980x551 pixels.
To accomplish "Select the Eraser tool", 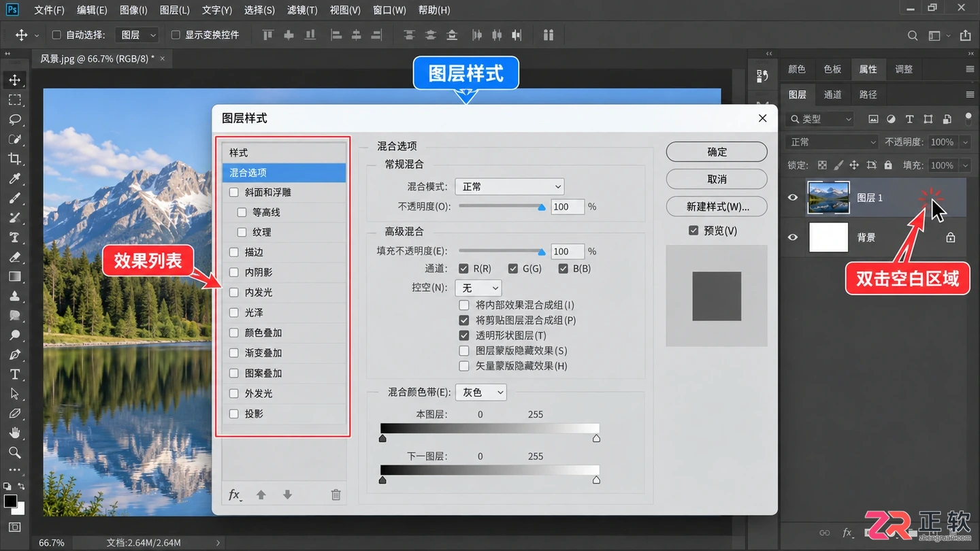I will tap(14, 257).
